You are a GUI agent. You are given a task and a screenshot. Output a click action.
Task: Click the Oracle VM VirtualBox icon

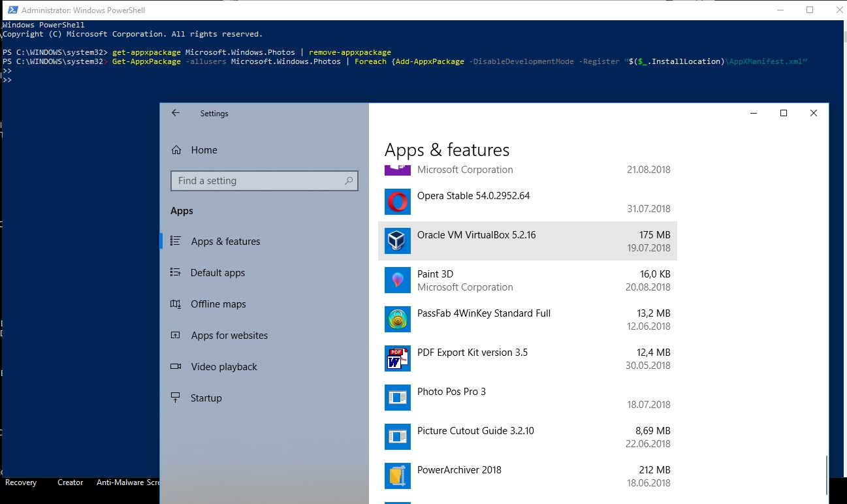click(x=398, y=241)
